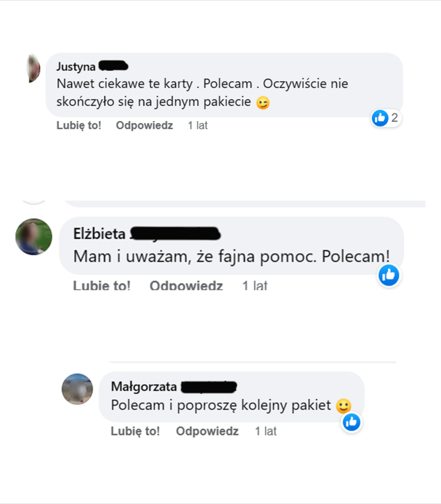Click the thumbs-up reaction icon on Justyna's comment
The image size is (441, 504).
380,118
